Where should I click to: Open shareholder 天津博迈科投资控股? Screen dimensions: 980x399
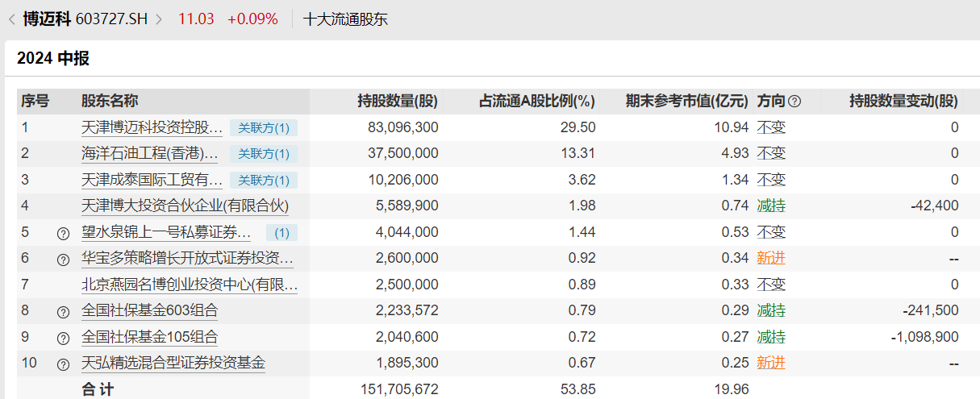(x=152, y=127)
